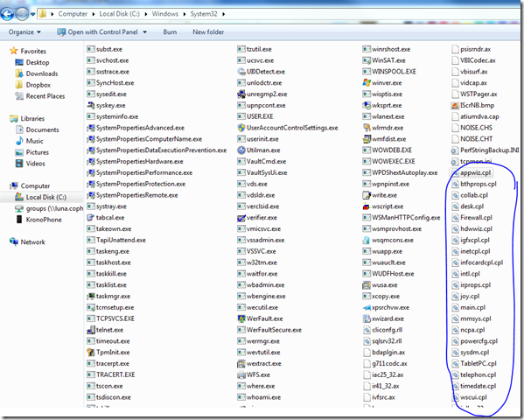Select the xpsrchvw.exe icon
The width and height of the screenshot is (524, 420).
pyautogui.click(x=367, y=308)
